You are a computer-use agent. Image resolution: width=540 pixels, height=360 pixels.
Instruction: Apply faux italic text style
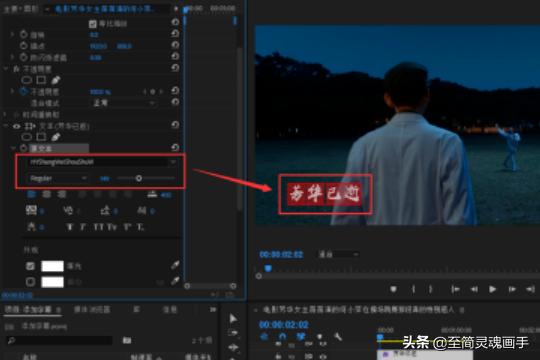[x=83, y=227]
